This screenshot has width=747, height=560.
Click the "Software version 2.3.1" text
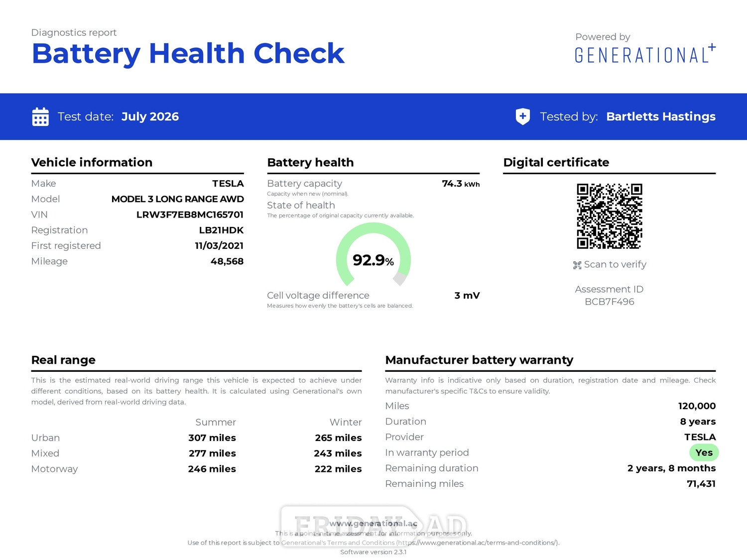point(373,552)
